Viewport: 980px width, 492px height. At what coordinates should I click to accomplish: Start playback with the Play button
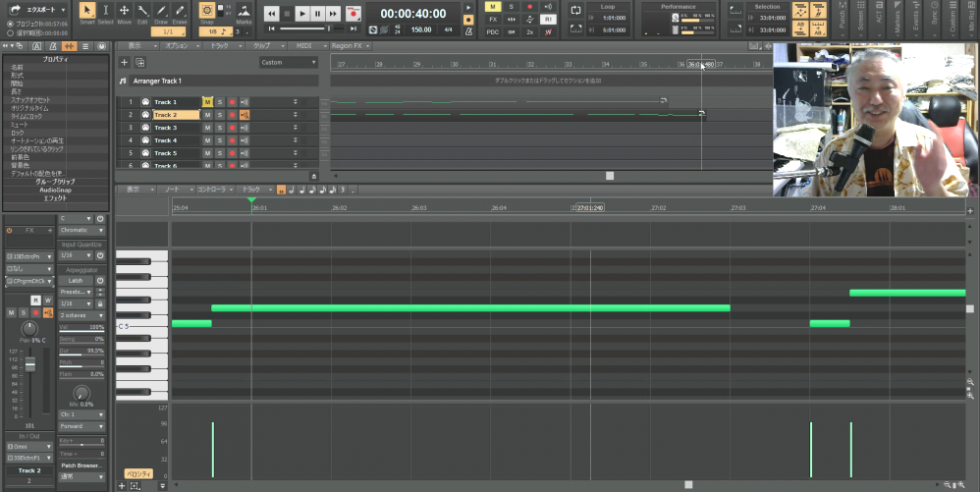pyautogui.click(x=302, y=14)
